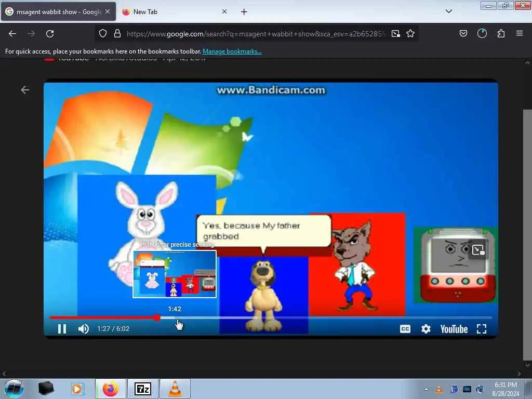Screen dimensions: 532x399
Task: Pop out video with picture-in-picture icon
Action: [x=478, y=250]
